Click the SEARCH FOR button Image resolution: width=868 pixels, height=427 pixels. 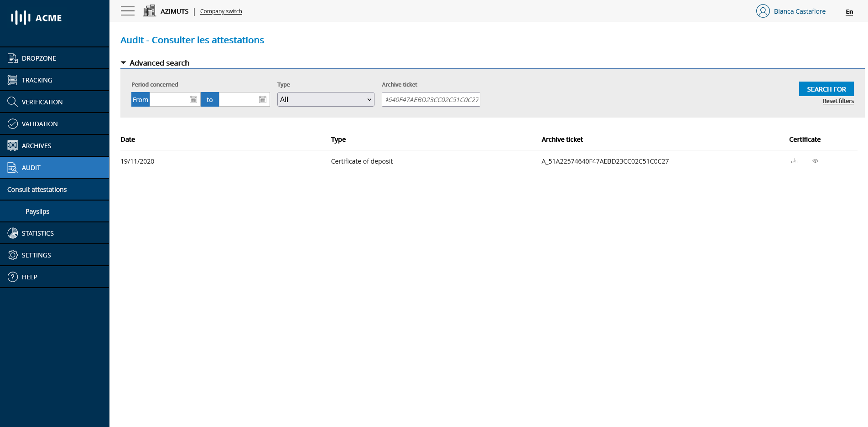coord(826,89)
